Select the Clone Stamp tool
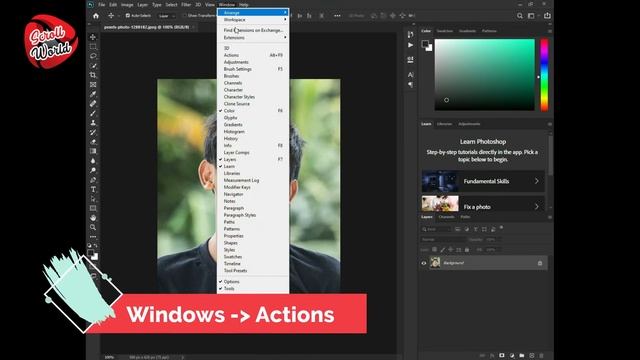This screenshot has height=360, width=640. coord(93,122)
